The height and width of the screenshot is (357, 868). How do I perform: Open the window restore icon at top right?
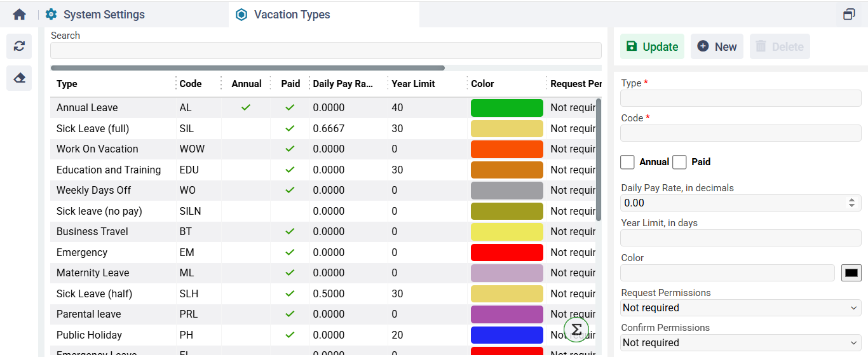pyautogui.click(x=849, y=14)
